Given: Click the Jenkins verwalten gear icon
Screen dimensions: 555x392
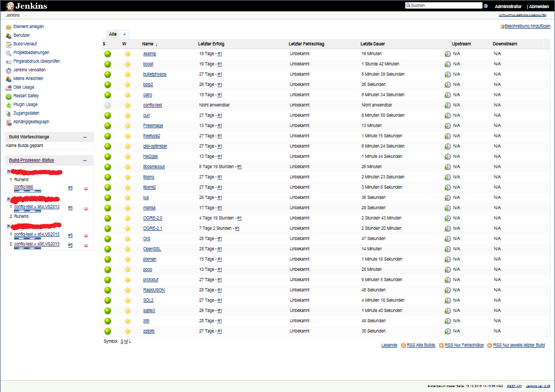Looking at the screenshot, I should click(9, 70).
